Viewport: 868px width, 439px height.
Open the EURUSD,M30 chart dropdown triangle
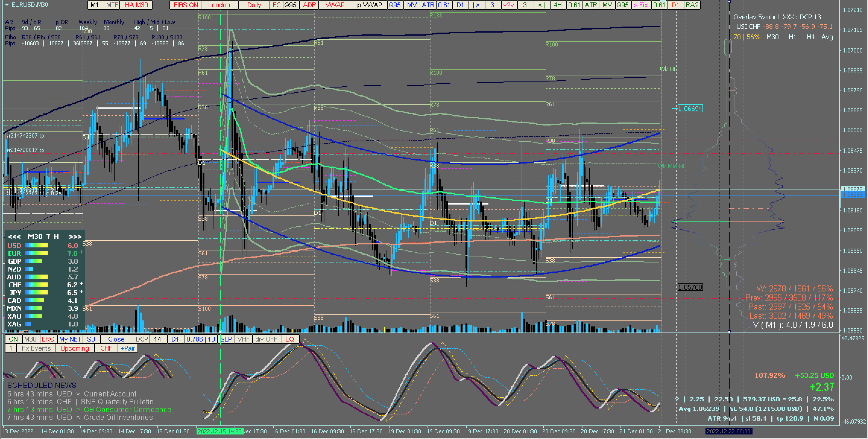(6, 5)
